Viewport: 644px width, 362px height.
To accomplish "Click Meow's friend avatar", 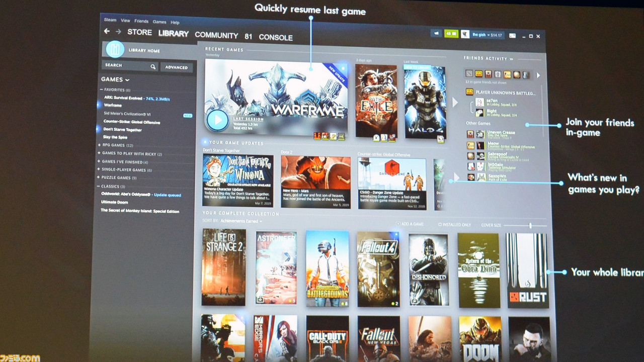I will tap(480, 145).
